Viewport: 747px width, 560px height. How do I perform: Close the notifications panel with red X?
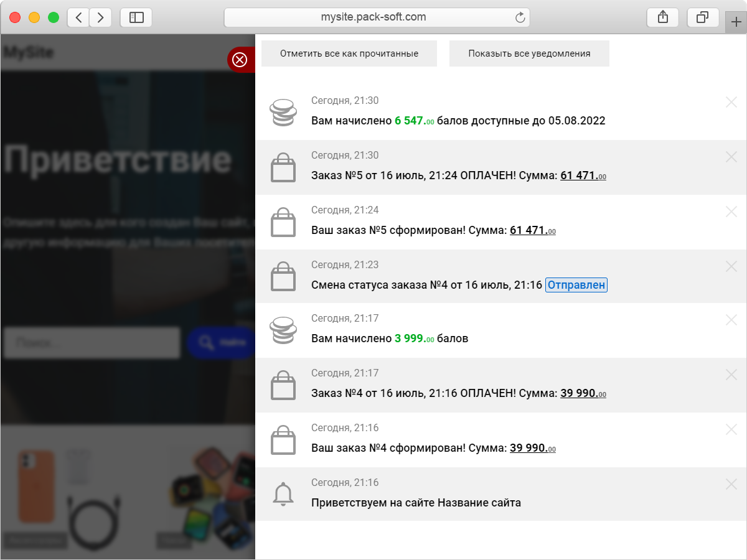click(x=240, y=60)
